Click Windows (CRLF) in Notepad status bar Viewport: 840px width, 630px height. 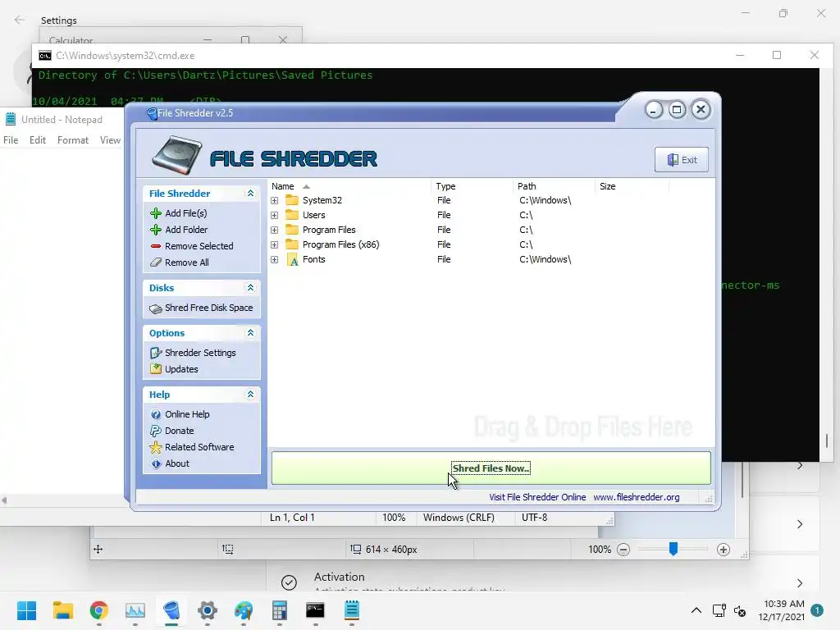459,518
